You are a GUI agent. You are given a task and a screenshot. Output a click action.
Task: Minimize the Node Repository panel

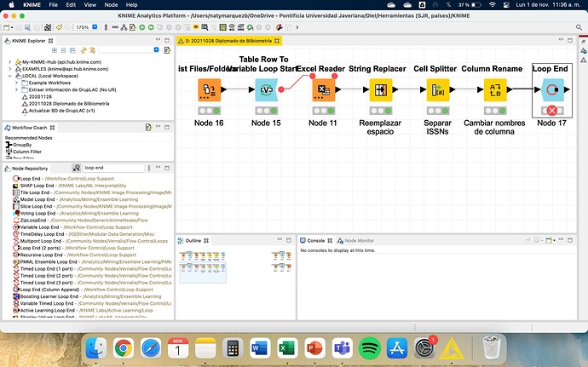[x=158, y=168]
